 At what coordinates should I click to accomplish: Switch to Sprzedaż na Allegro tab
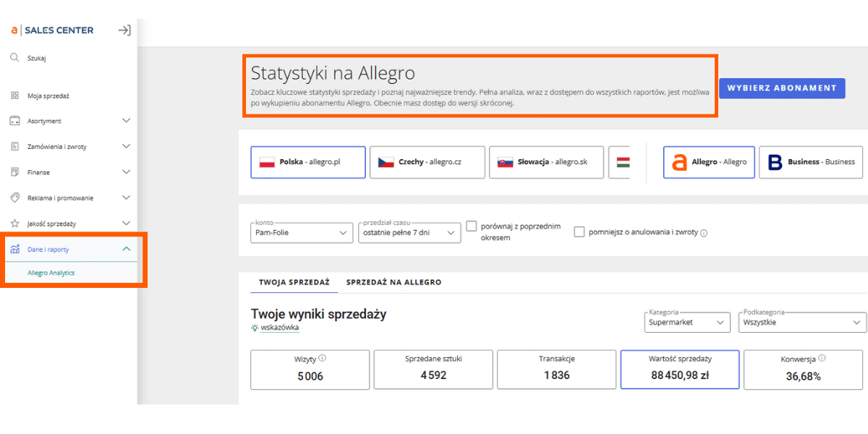393,282
